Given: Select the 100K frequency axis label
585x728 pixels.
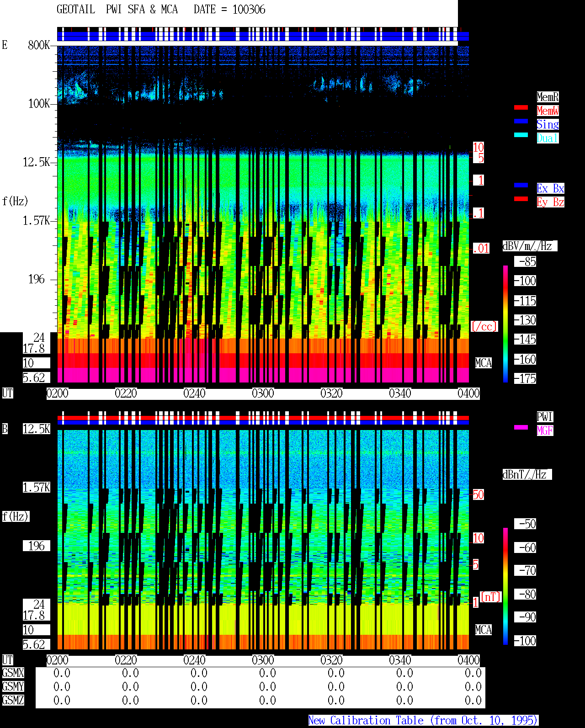Looking at the screenshot, I should click(x=39, y=104).
